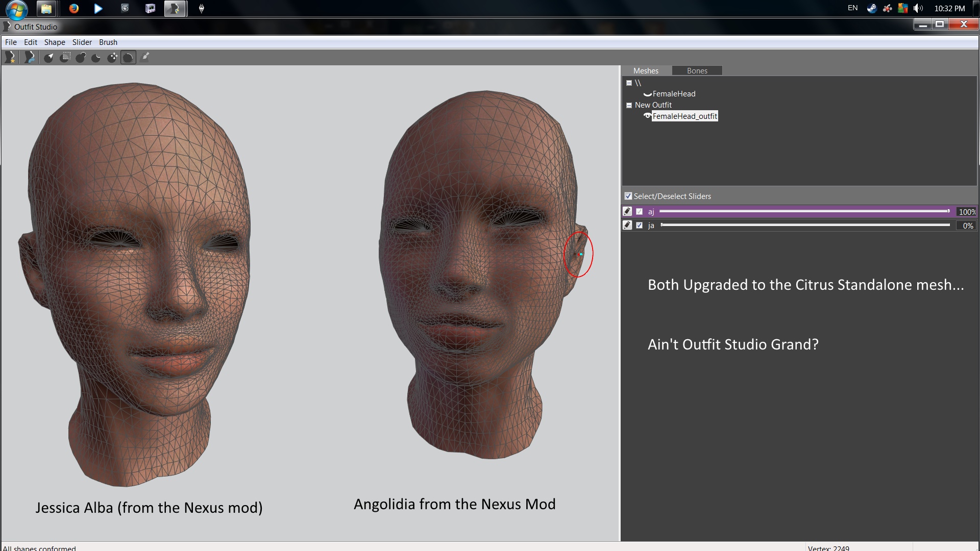
Task: Open the Windows Start menu orb
Action: click(17, 9)
